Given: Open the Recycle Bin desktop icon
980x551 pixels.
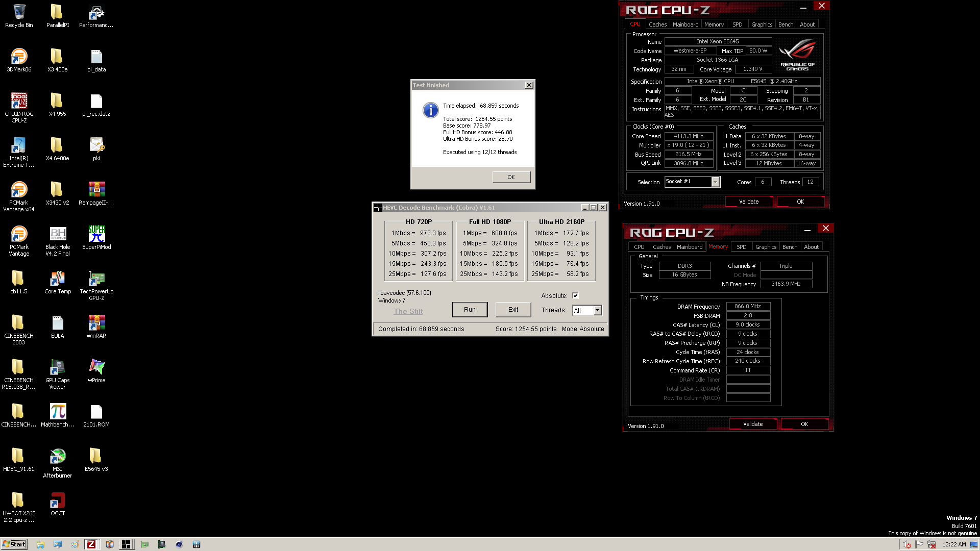Looking at the screenshot, I should pyautogui.click(x=19, y=16).
